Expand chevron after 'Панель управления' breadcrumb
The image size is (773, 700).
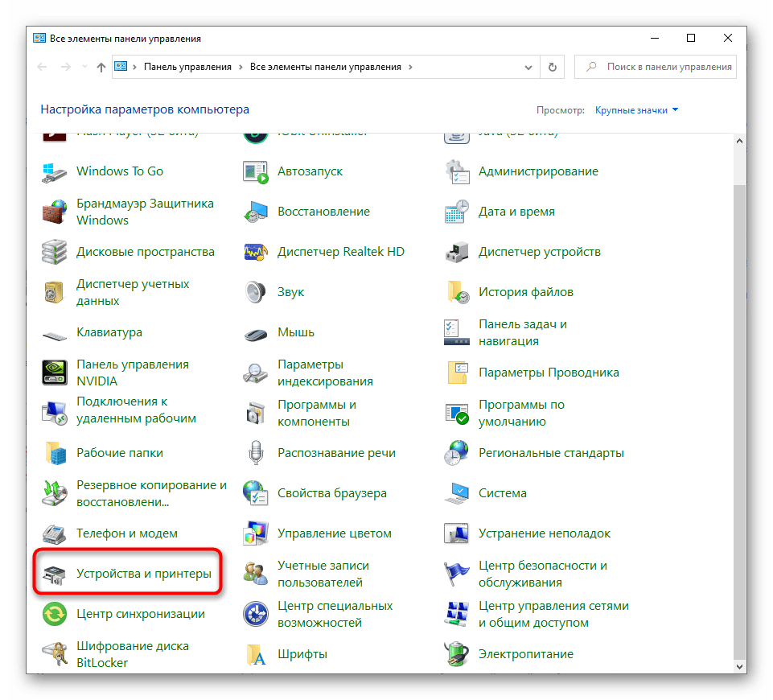coord(241,68)
